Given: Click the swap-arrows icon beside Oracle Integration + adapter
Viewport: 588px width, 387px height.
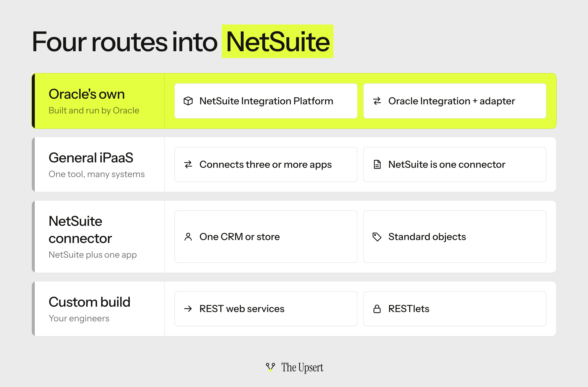Looking at the screenshot, I should point(377,101).
